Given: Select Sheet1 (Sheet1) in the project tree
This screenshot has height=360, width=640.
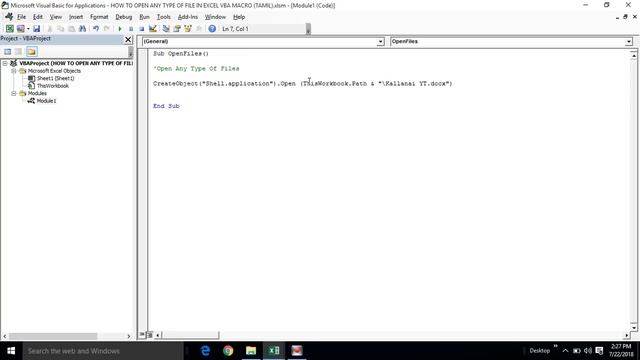Looking at the screenshot, I should click(56, 78).
